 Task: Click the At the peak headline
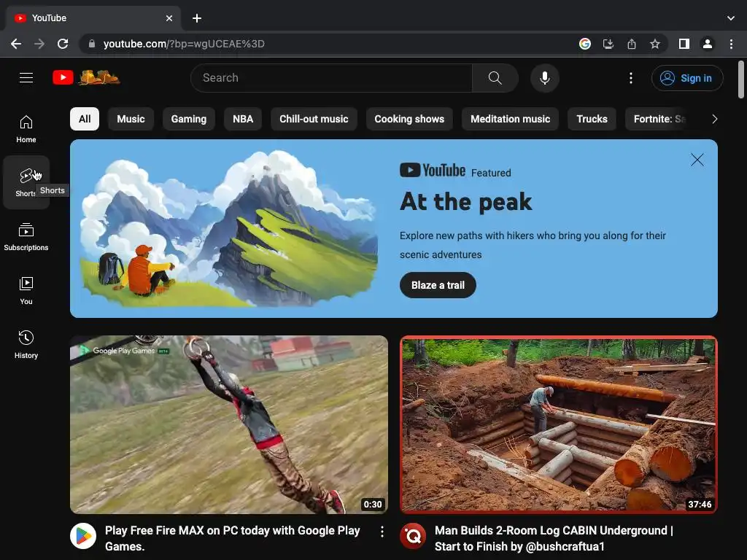466,202
